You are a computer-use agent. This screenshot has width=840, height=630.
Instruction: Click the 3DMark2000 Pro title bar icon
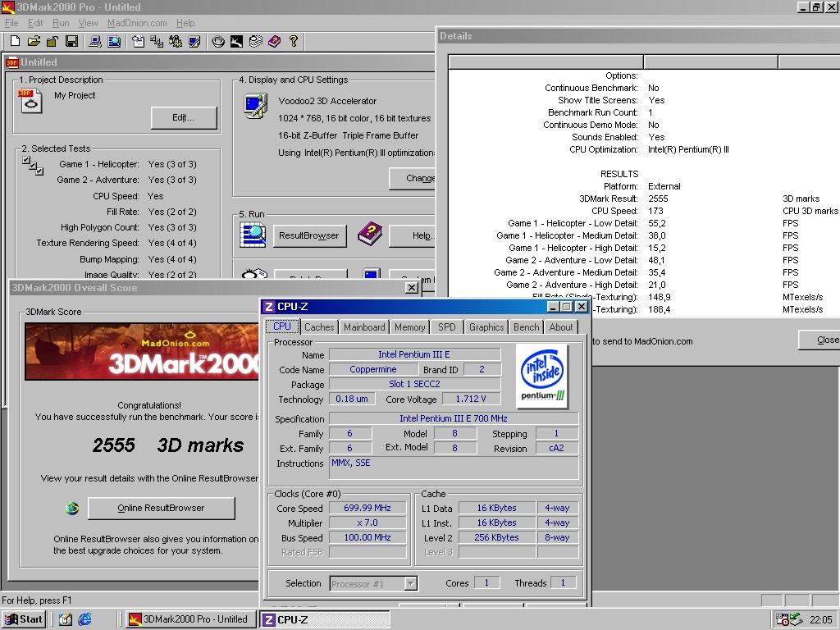point(8,7)
